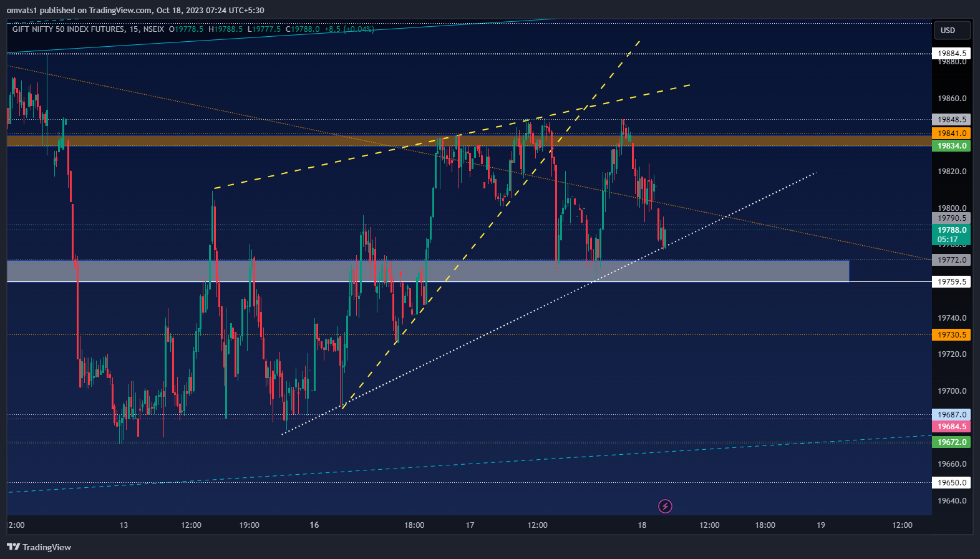Click the green 19834.0 price label
The width and height of the screenshot is (980, 559).
951,146
